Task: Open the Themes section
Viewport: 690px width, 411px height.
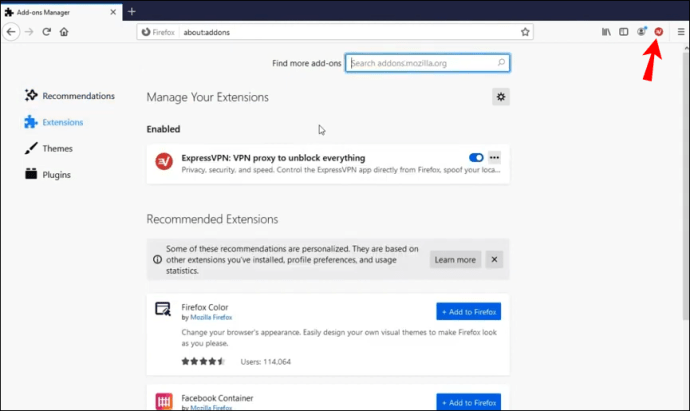Action: [x=57, y=148]
